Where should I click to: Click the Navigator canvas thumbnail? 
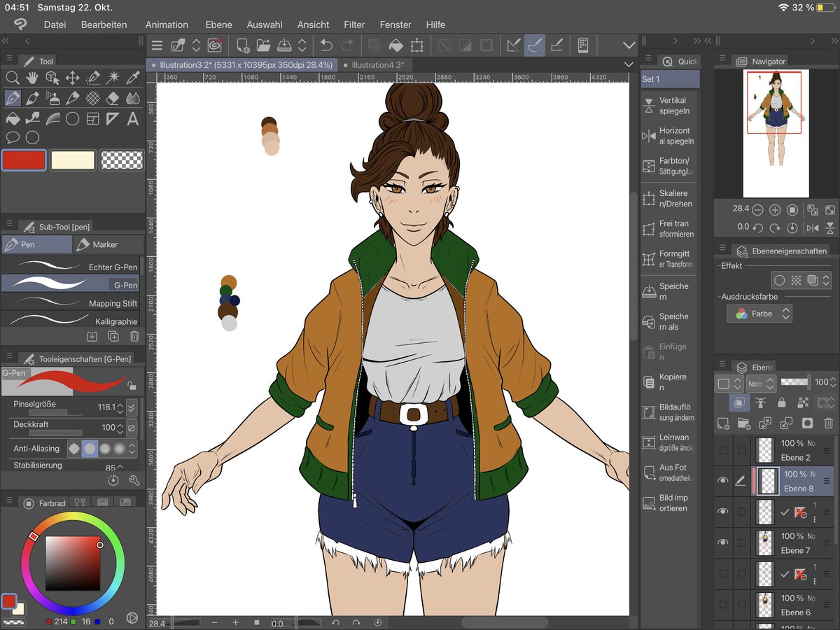point(776,133)
